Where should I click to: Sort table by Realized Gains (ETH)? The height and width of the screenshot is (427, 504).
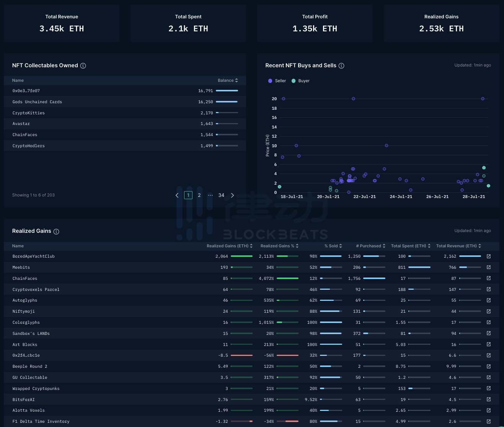pyautogui.click(x=230, y=246)
